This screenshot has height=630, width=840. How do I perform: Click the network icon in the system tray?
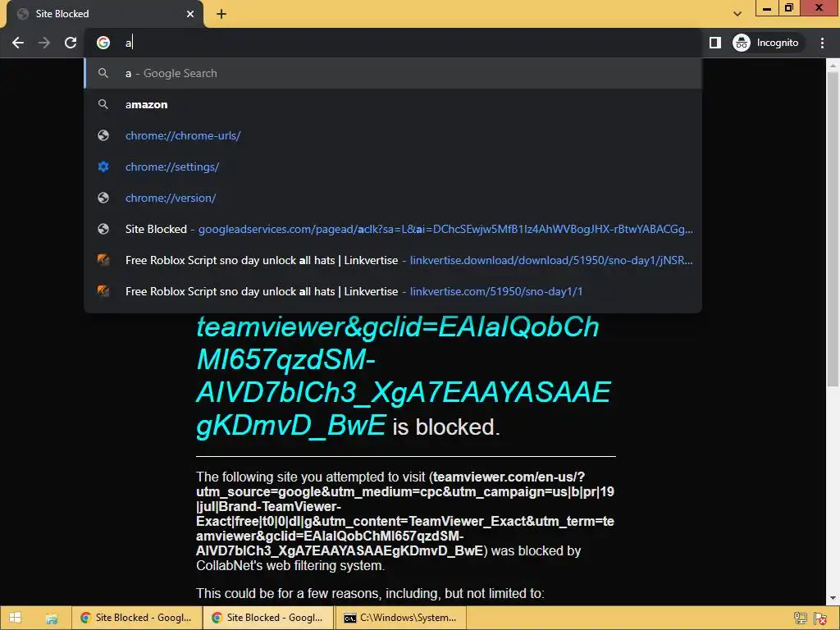coord(800,619)
